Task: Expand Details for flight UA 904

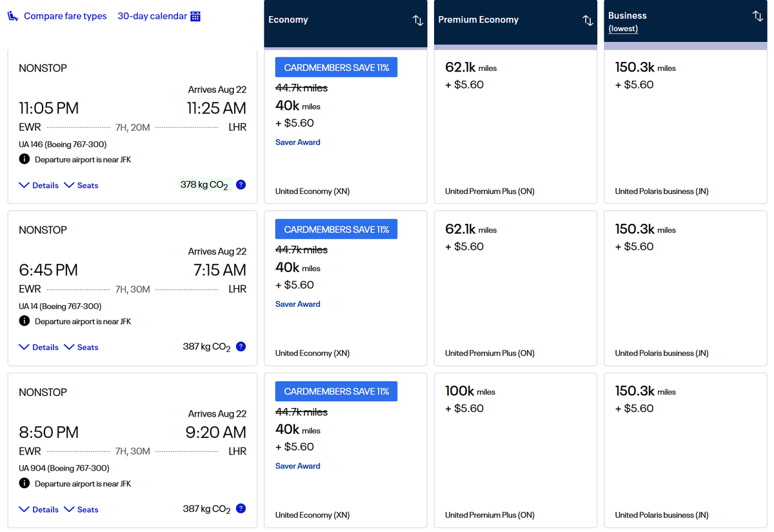Action: [x=39, y=509]
